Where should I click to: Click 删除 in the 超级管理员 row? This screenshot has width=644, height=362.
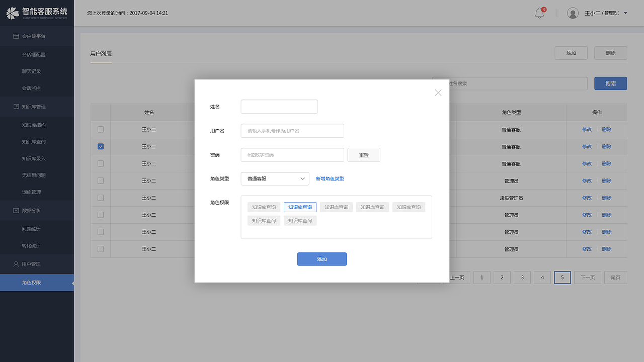607,198
